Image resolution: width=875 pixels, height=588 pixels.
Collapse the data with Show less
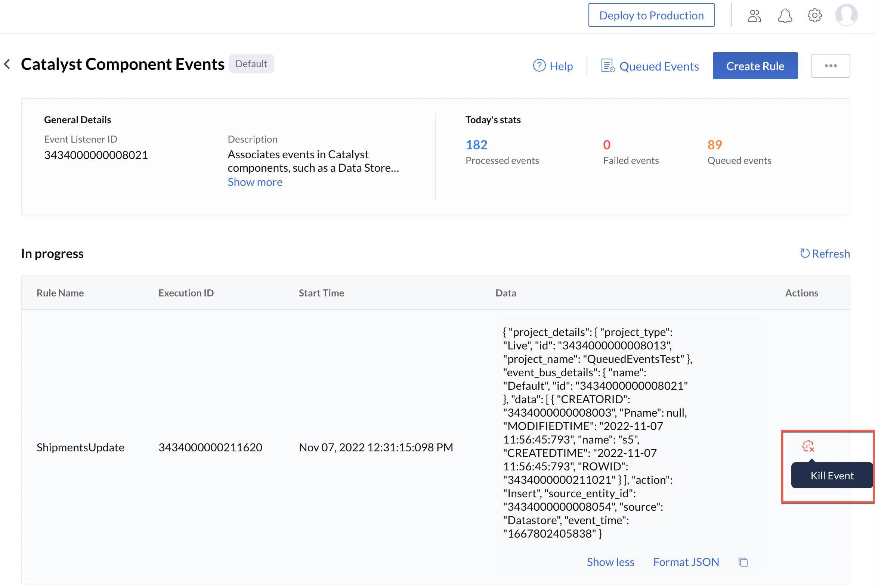click(610, 562)
